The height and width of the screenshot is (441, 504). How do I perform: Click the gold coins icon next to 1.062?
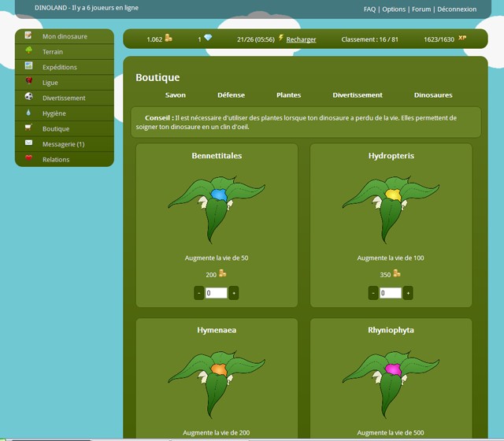tap(169, 39)
